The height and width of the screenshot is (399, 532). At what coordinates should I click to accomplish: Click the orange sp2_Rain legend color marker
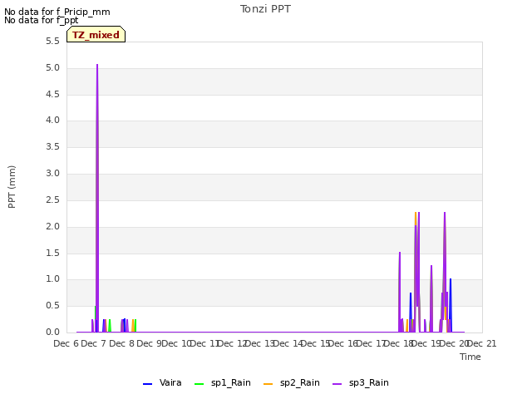[268, 384]
